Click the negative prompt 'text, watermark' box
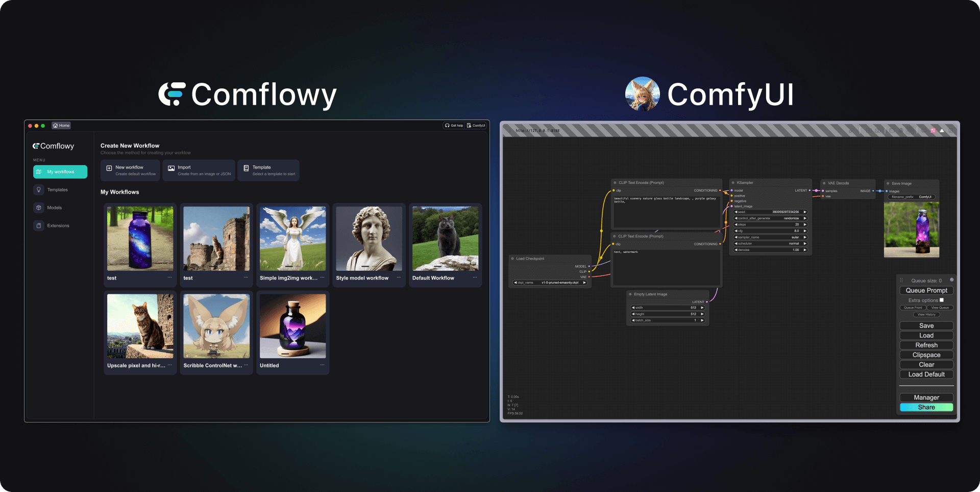Screen dimensions: 980x492 666,267
